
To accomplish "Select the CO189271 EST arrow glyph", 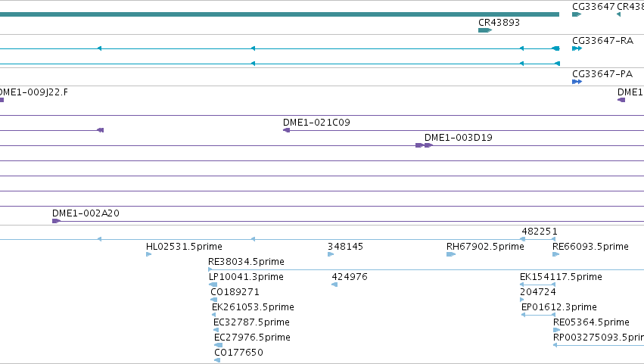I will click(213, 300).
